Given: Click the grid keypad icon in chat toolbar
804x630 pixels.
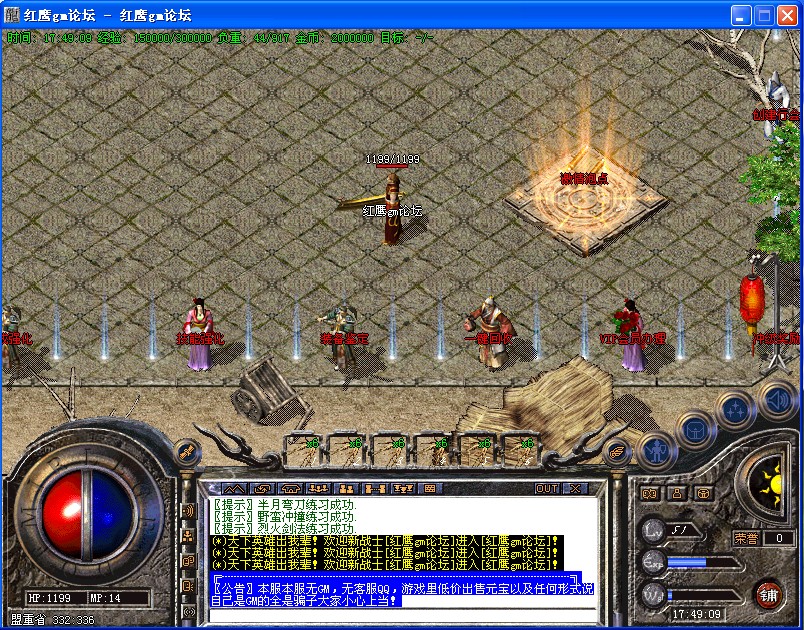Looking at the screenshot, I should pos(430,489).
